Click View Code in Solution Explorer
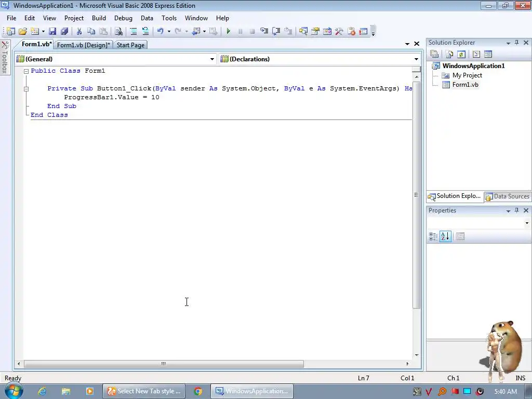Screen dimensions: 532x399 (x=476, y=54)
